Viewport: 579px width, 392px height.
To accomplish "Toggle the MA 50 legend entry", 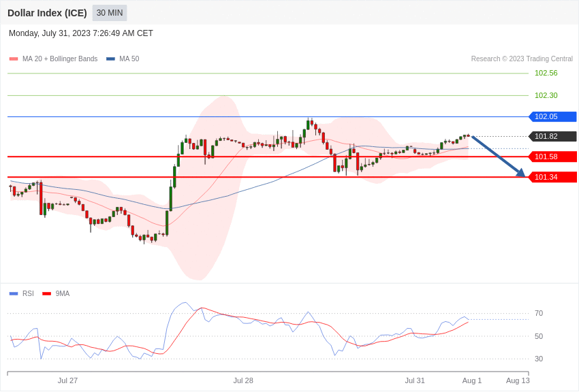I will (x=123, y=59).
